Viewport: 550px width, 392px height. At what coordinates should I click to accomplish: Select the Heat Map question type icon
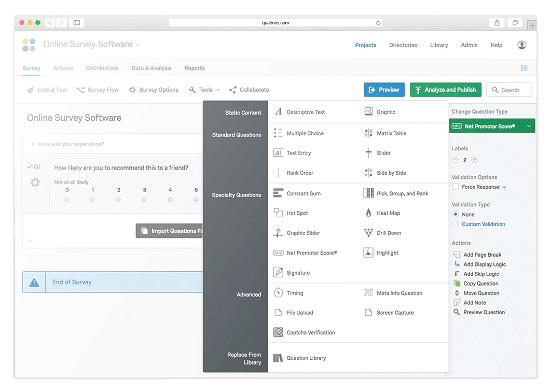(368, 213)
